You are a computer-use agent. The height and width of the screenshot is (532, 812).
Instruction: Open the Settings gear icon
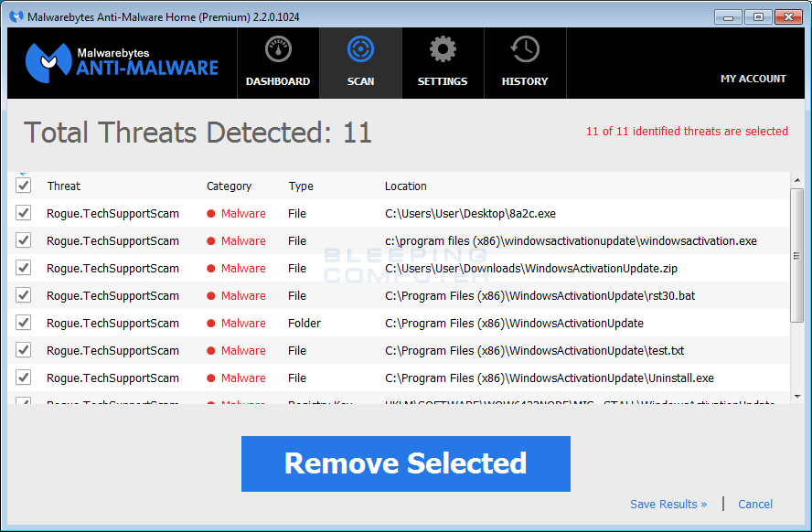coord(443,50)
